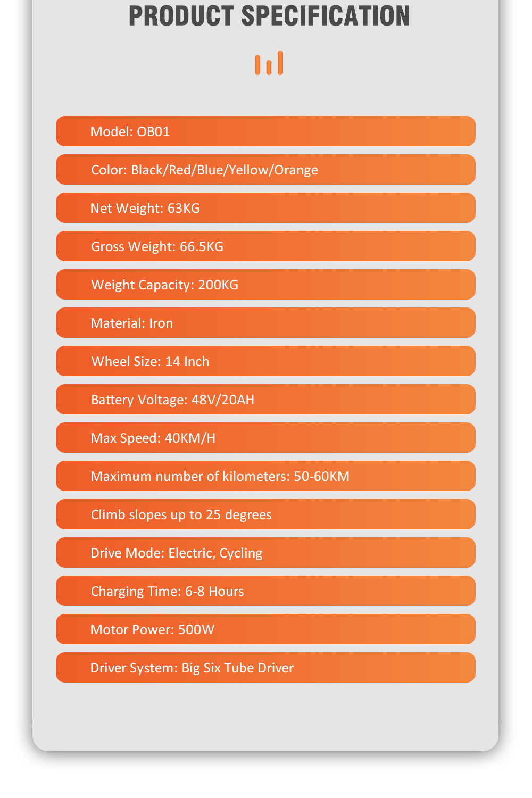The height and width of the screenshot is (798, 532).
Task: Click the Gross Weight: 66.5KG bar
Action: pyautogui.click(x=265, y=246)
